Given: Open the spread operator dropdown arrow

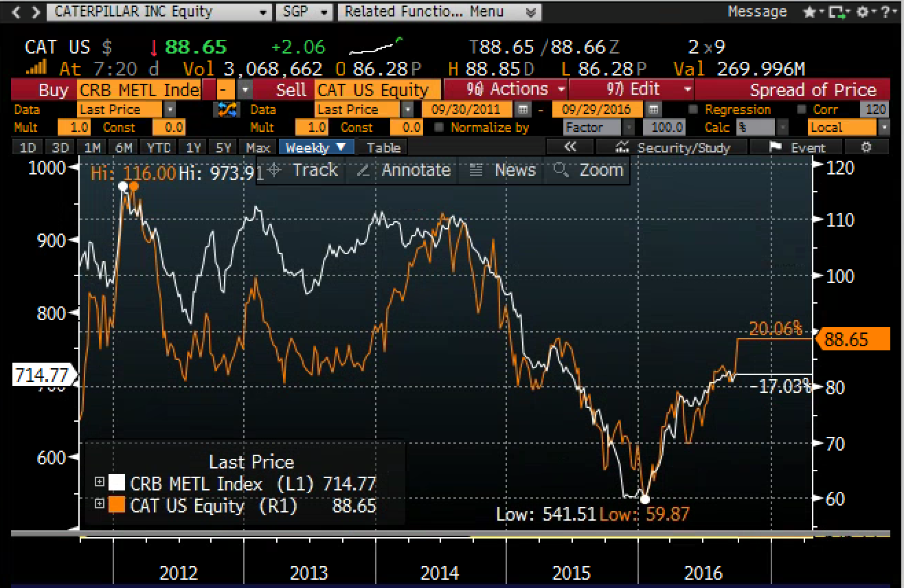Looking at the screenshot, I should click(246, 90).
